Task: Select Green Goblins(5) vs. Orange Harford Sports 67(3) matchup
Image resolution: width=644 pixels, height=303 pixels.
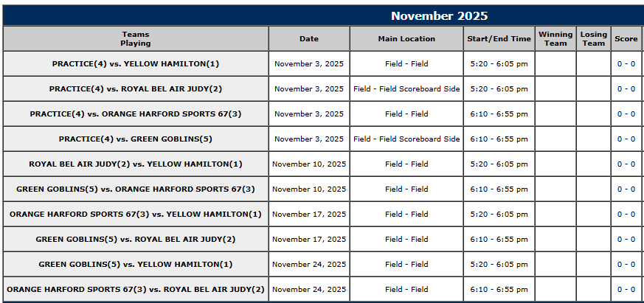Action: click(x=136, y=189)
